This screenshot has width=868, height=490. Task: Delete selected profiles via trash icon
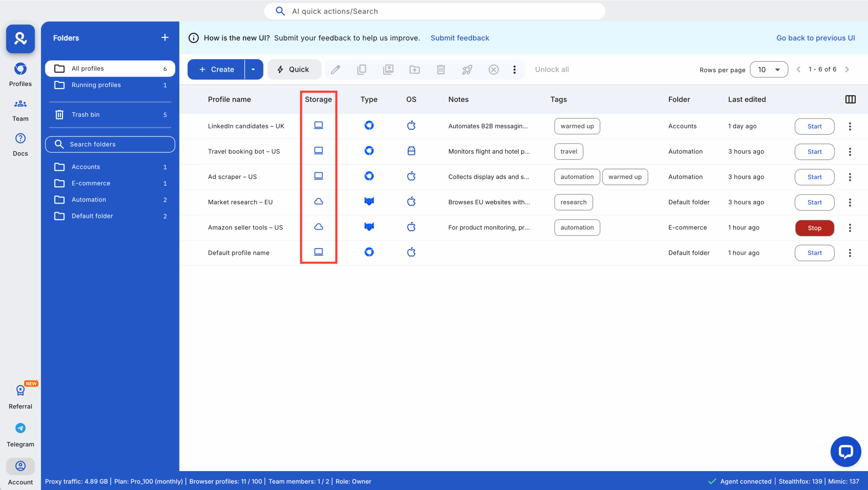point(440,69)
